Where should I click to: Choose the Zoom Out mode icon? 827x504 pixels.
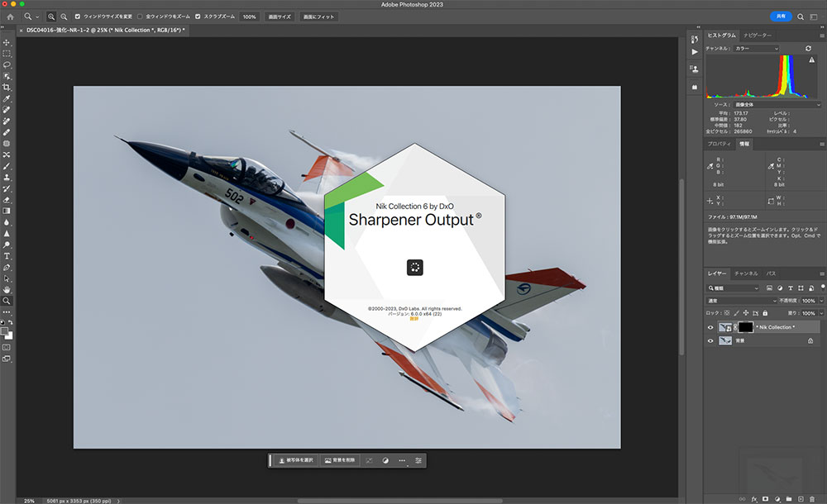coord(64,17)
